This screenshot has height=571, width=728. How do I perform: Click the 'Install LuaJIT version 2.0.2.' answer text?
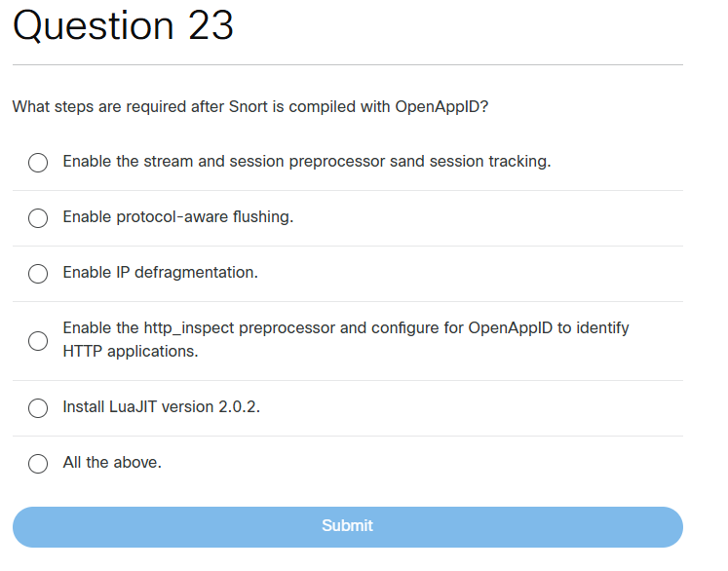[161, 407]
